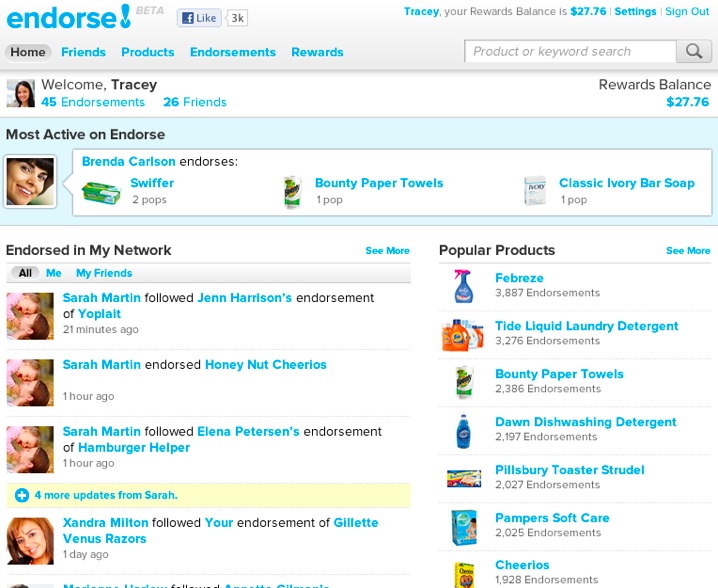The image size is (718, 588).
Task: Click '2 pops' under Swiffer
Action: point(149,200)
